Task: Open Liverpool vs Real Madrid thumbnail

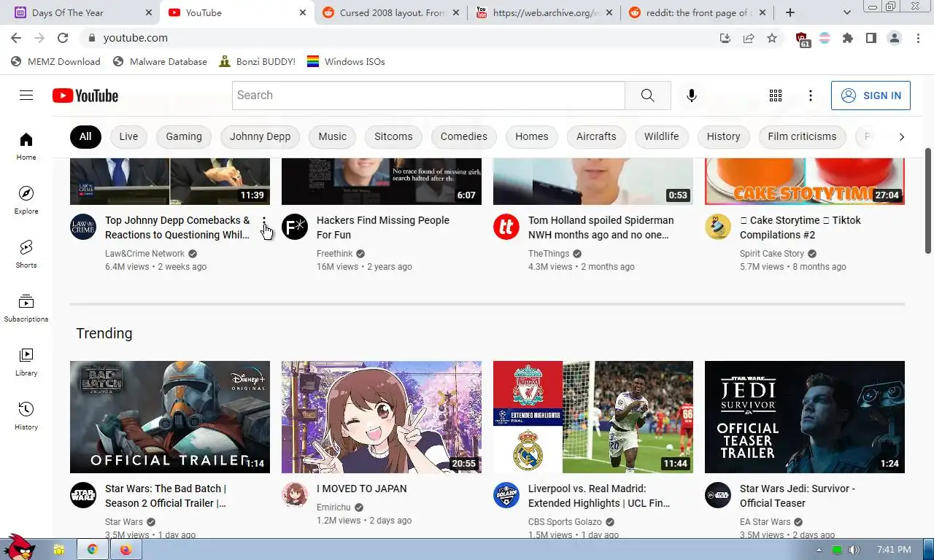Action: coord(593,417)
